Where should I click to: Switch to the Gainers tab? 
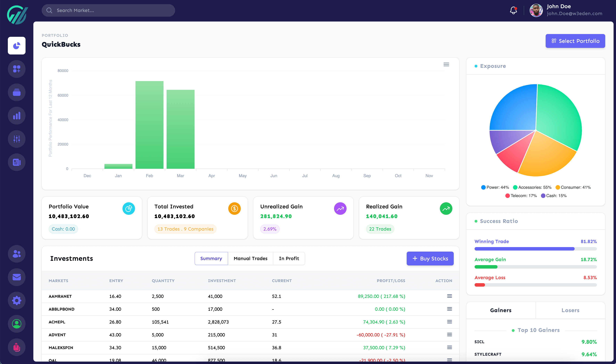501,310
